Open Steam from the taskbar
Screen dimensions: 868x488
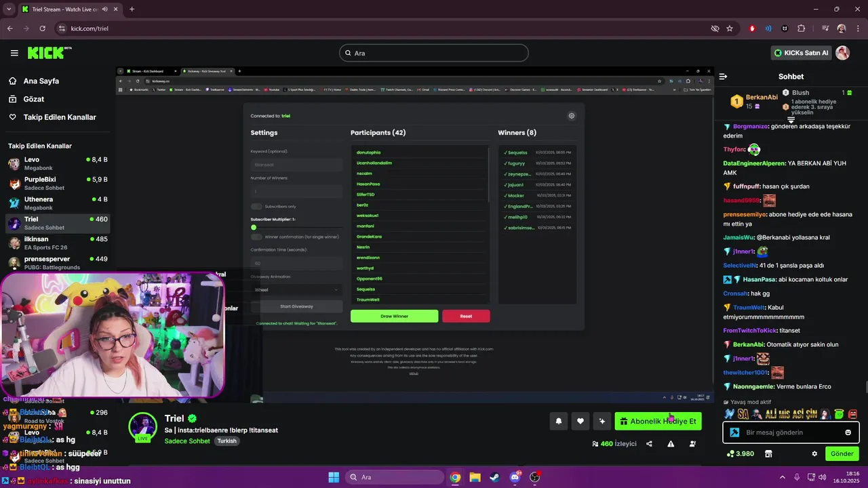tap(494, 477)
